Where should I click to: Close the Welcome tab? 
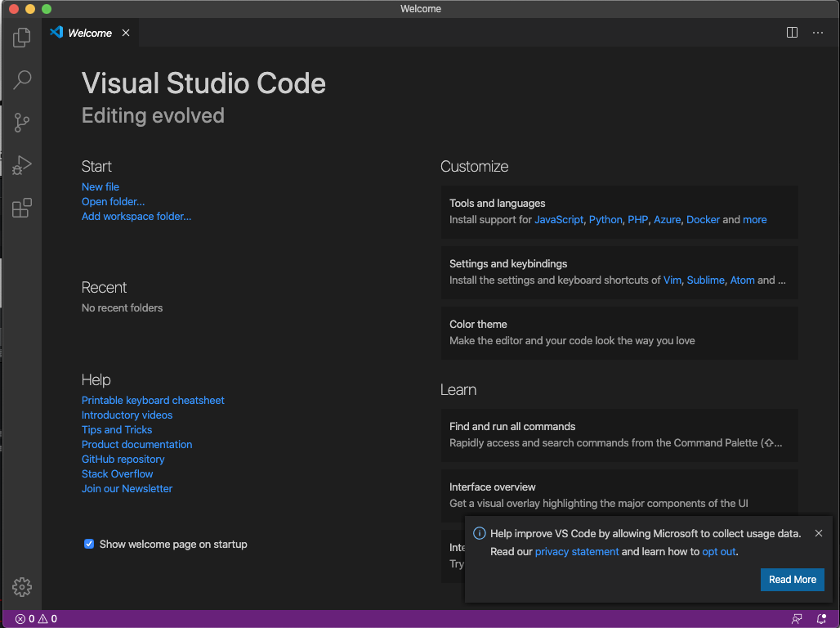(x=125, y=33)
